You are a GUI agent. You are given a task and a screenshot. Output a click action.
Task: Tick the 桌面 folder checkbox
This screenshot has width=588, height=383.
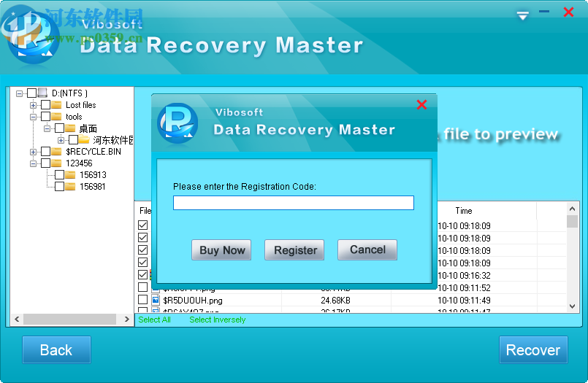click(x=59, y=128)
